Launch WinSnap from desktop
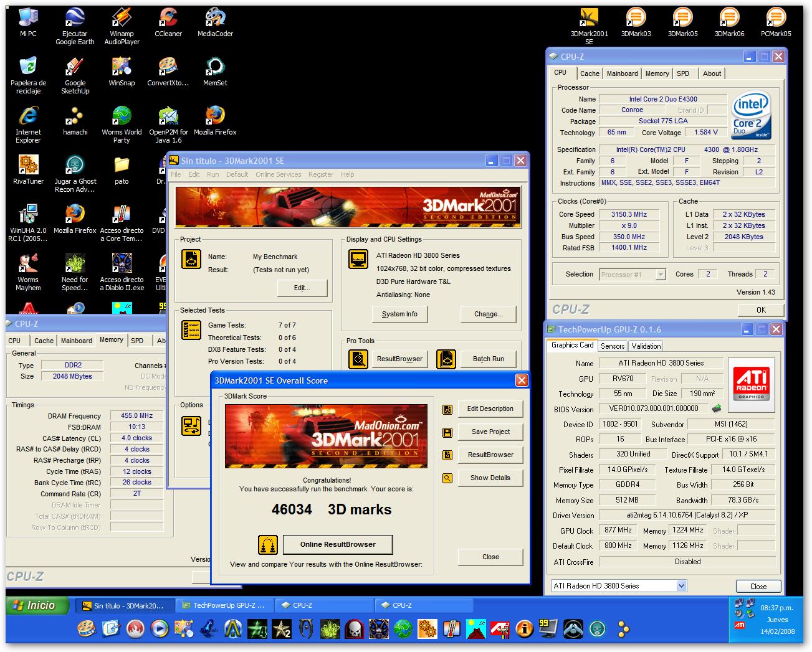This screenshot has width=812, height=652. pyautogui.click(x=122, y=72)
